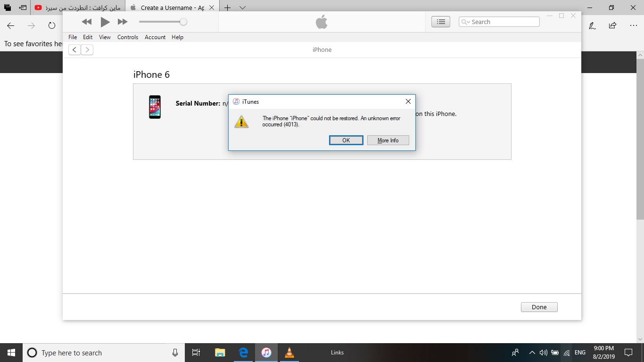The height and width of the screenshot is (362, 644).
Task: Click the taskbar "Type here to search" box
Action: coord(103,353)
